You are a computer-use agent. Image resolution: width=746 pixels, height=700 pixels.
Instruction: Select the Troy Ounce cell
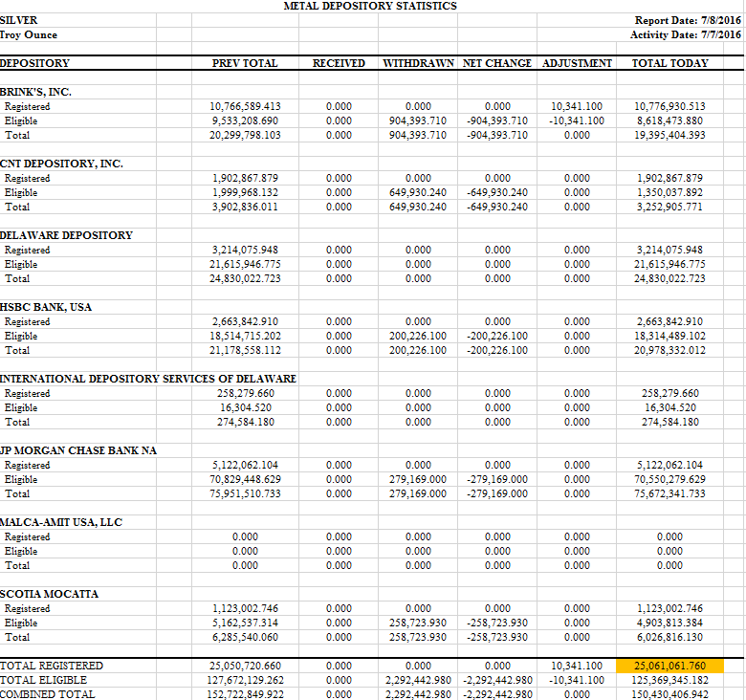tap(29, 34)
